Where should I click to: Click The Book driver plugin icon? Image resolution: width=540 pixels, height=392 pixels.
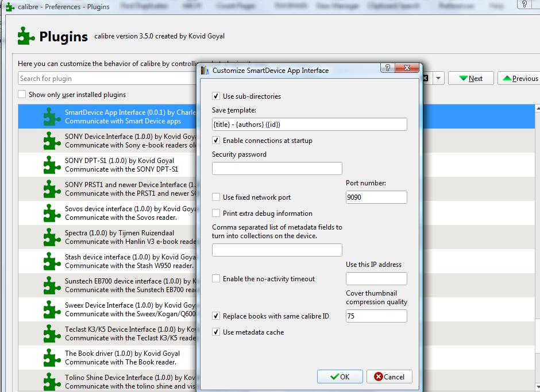(x=52, y=358)
